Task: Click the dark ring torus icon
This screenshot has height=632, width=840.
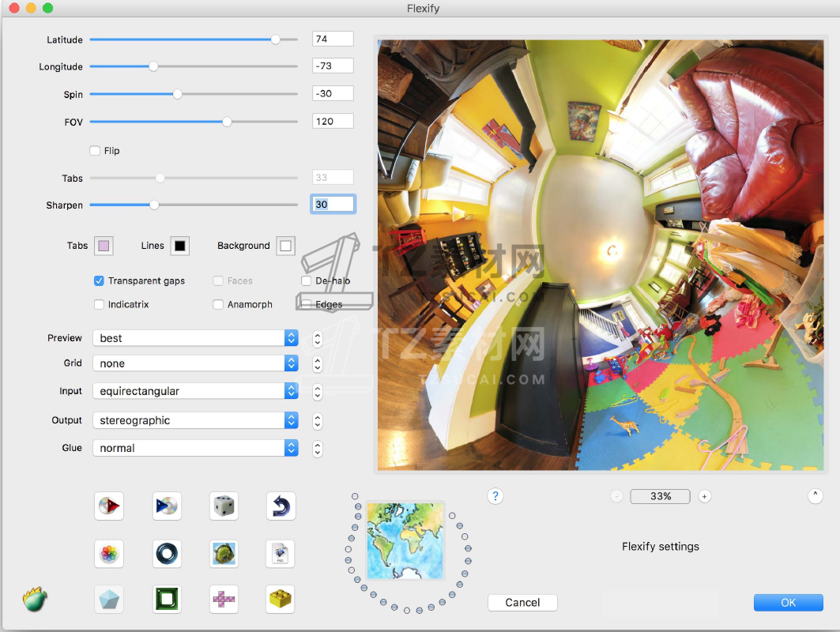Action: click(x=167, y=553)
